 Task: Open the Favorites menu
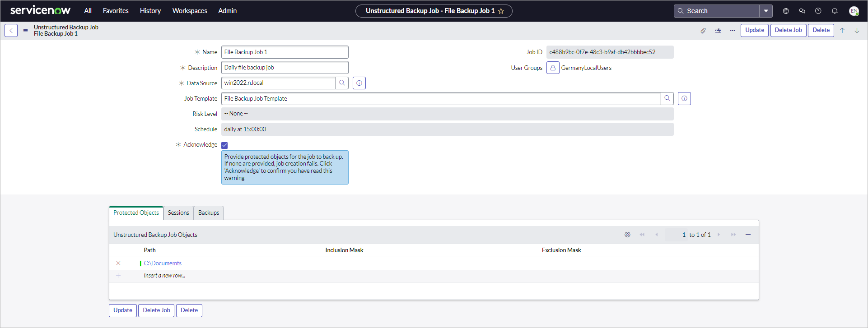coord(116,11)
